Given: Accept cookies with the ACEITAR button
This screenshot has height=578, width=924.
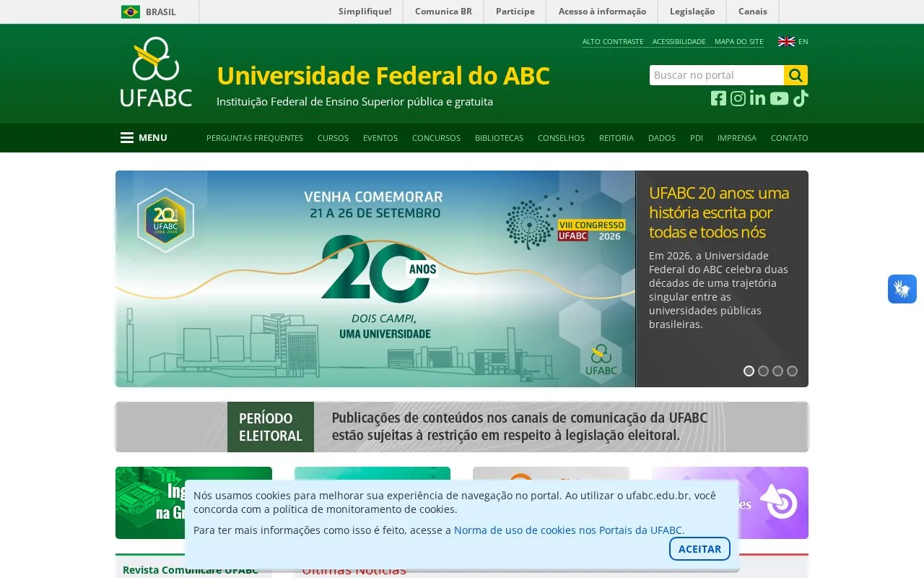Looking at the screenshot, I should [x=699, y=549].
